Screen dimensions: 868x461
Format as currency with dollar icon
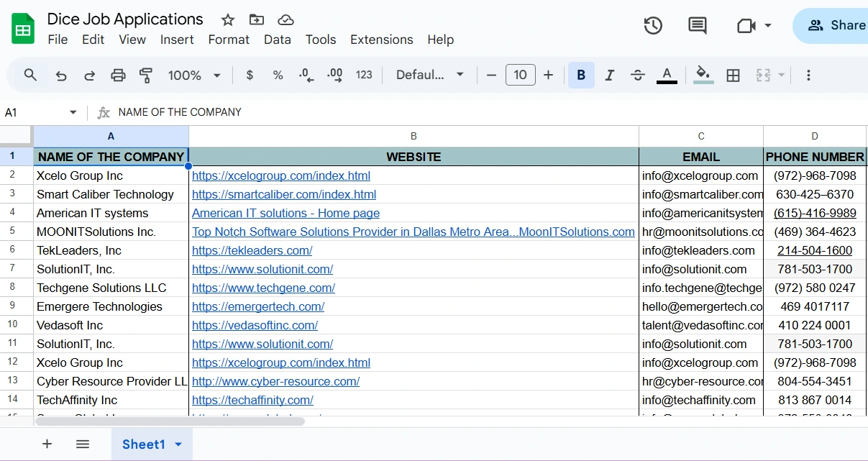pos(250,75)
